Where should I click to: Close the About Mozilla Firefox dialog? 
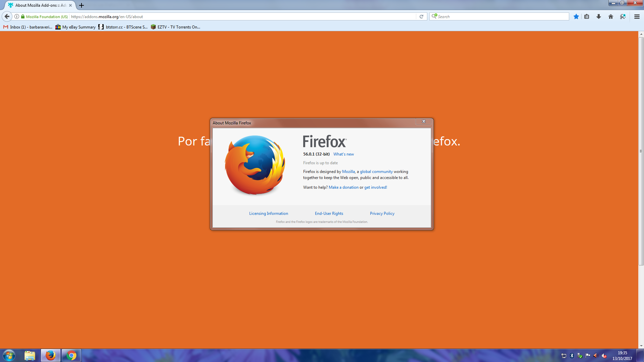tap(424, 121)
